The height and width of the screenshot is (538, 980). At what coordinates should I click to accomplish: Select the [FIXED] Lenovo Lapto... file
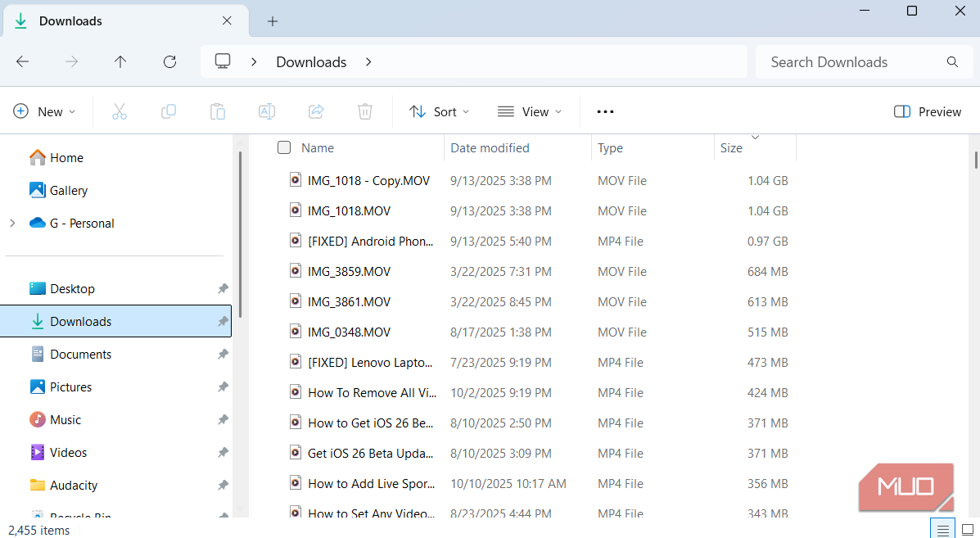(x=370, y=363)
